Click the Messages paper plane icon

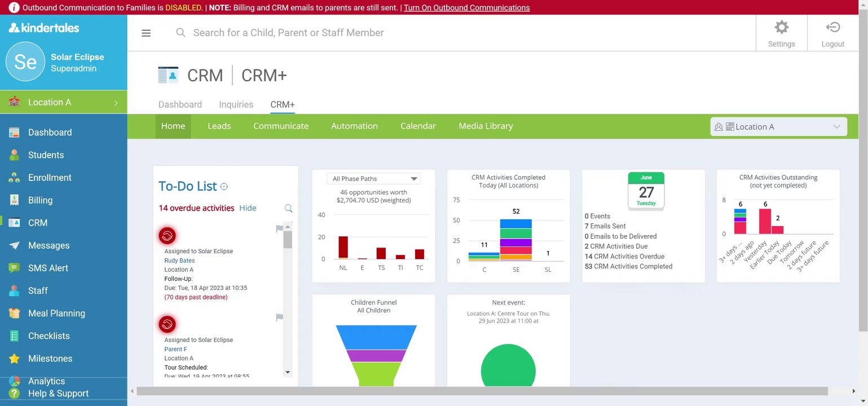[15, 245]
